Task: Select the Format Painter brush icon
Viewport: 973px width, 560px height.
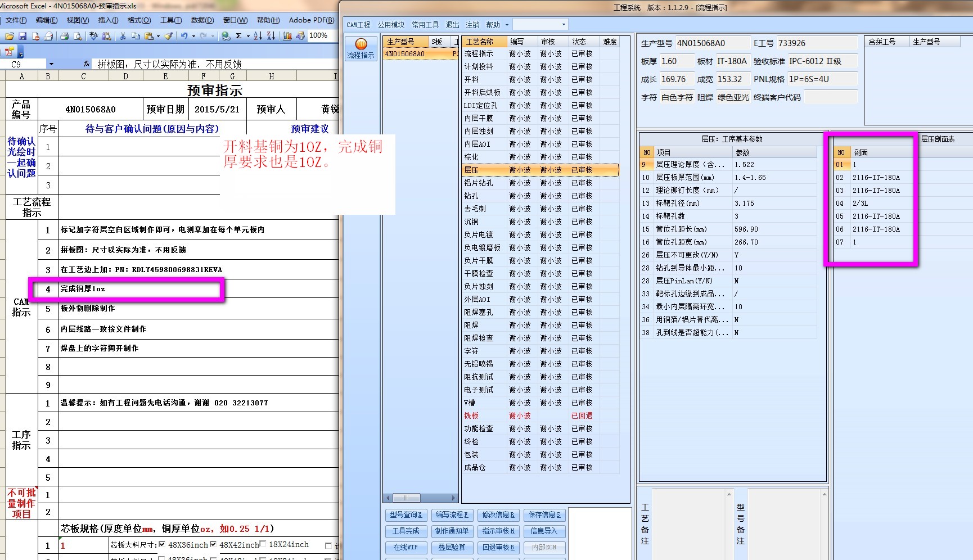Action: coord(168,36)
